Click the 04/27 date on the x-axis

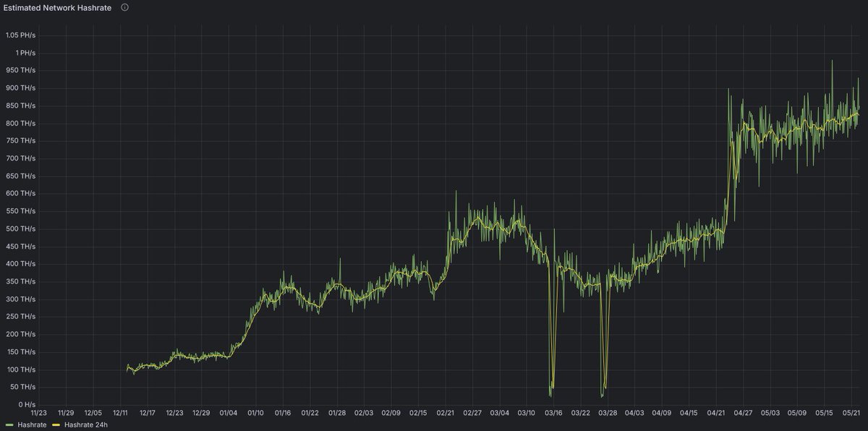pyautogui.click(x=744, y=413)
